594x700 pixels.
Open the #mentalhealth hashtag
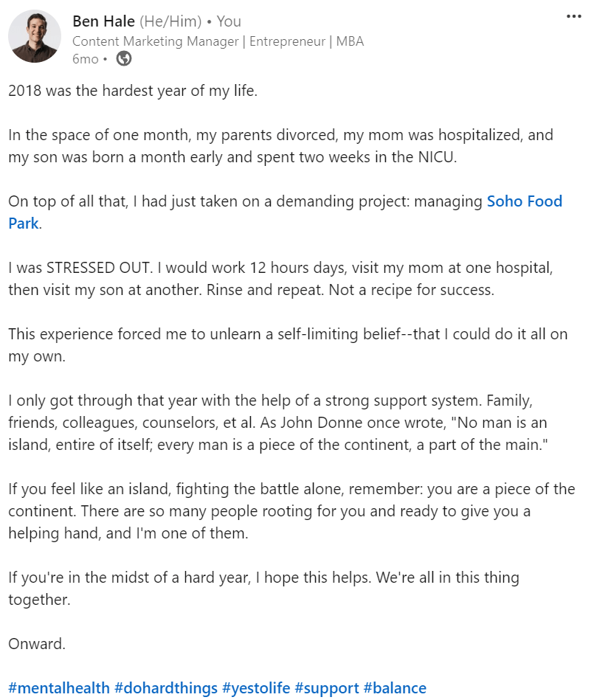tap(59, 688)
